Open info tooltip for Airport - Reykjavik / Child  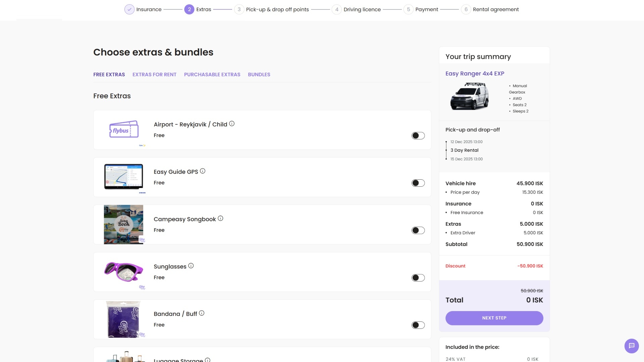[231, 123]
